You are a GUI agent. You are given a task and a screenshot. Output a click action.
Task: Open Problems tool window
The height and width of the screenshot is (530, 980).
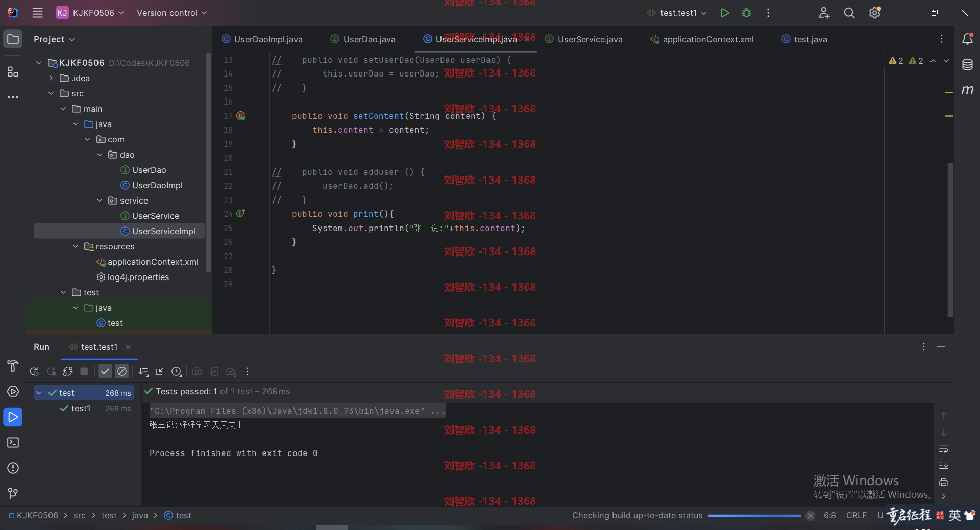[x=13, y=468]
